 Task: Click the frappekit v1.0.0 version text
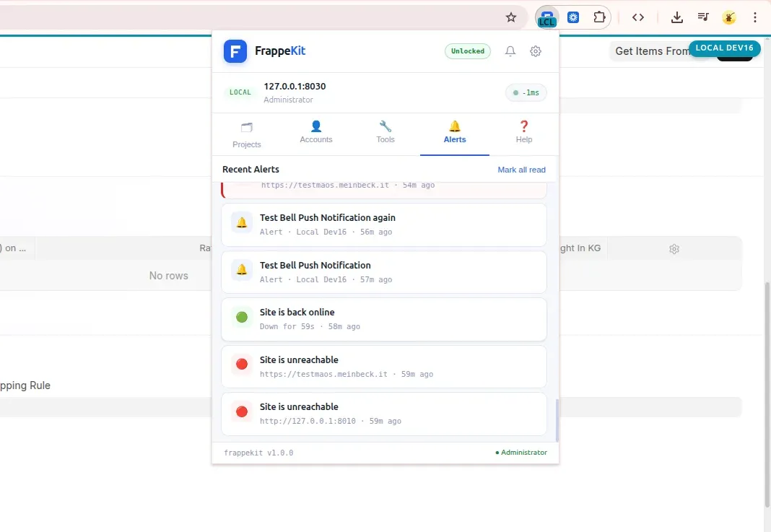coord(258,453)
